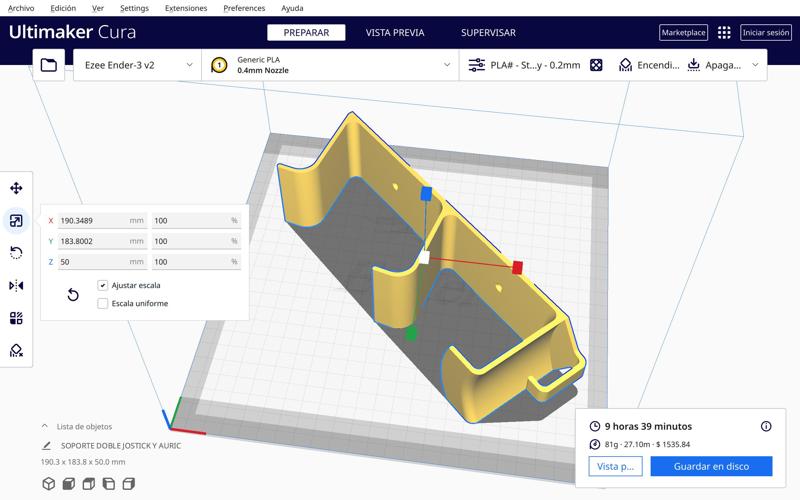Click the print settings sliders icon
800x500 pixels.
coord(477,65)
